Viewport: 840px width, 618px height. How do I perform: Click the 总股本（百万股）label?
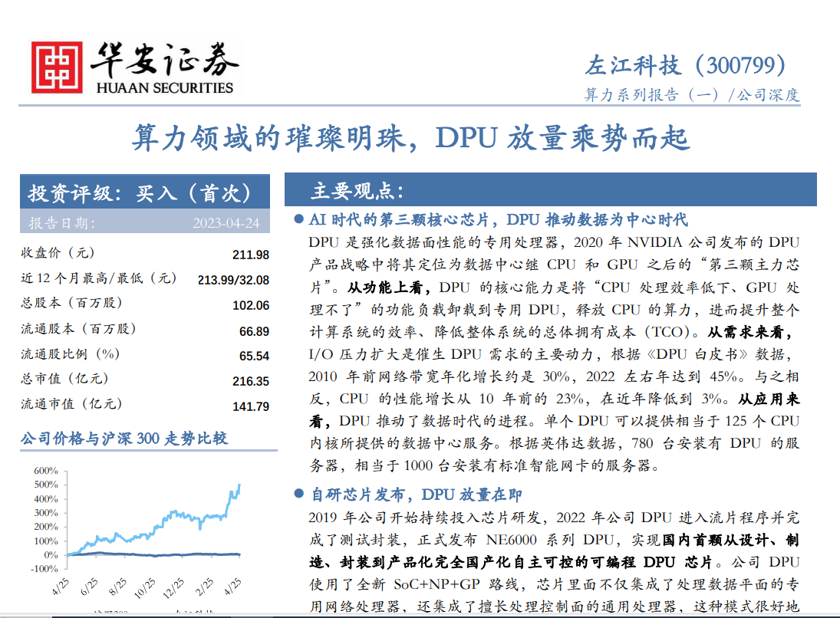click(71, 303)
